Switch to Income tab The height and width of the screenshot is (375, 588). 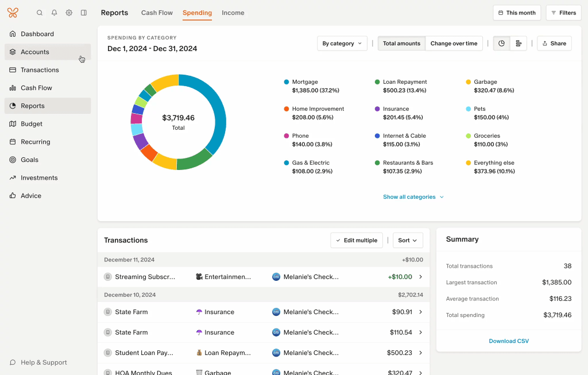(x=233, y=13)
